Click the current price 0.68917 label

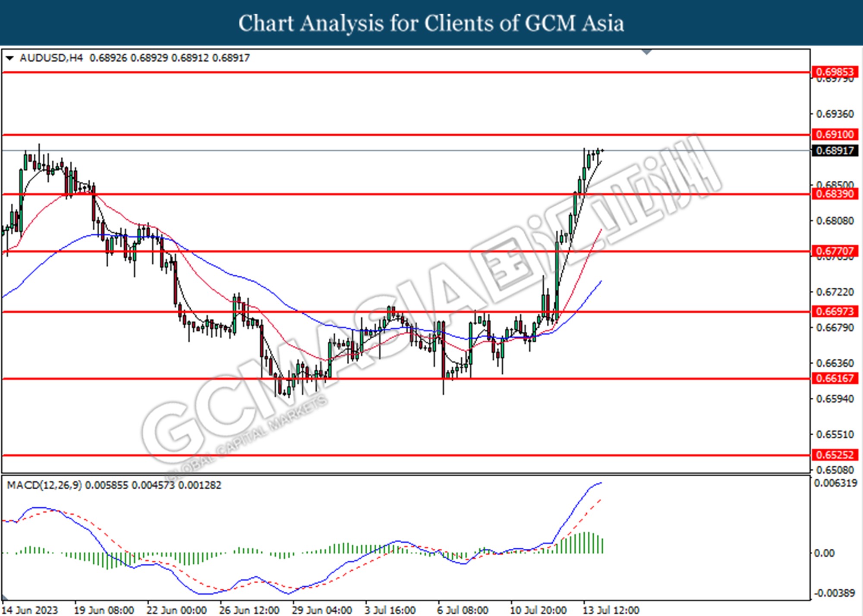click(835, 151)
